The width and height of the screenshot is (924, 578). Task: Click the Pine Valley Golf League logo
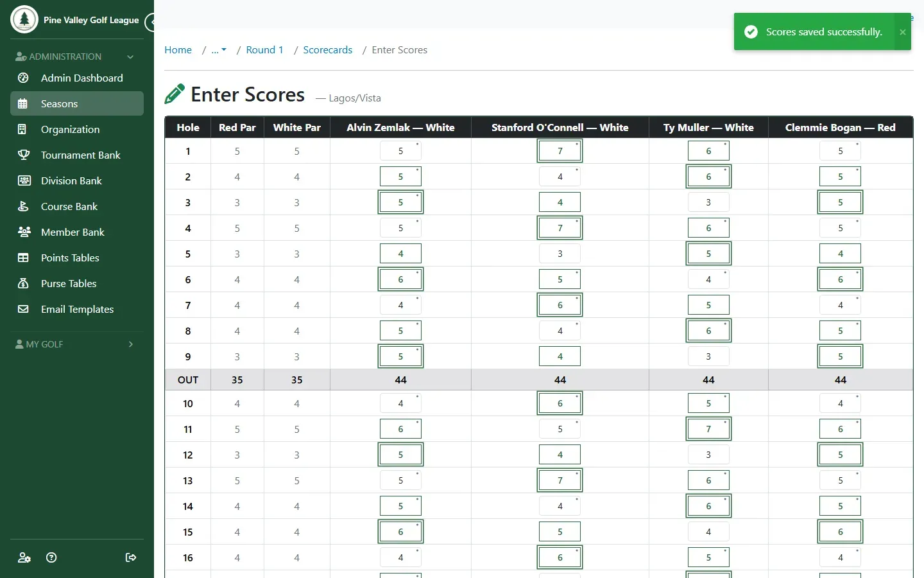(x=24, y=19)
